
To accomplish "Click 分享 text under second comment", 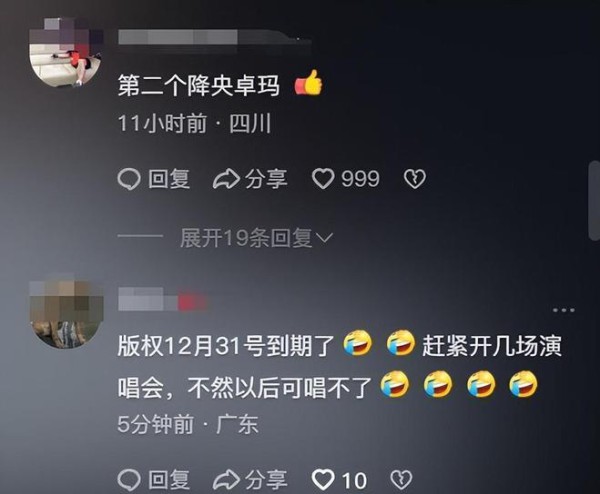I will (x=266, y=480).
